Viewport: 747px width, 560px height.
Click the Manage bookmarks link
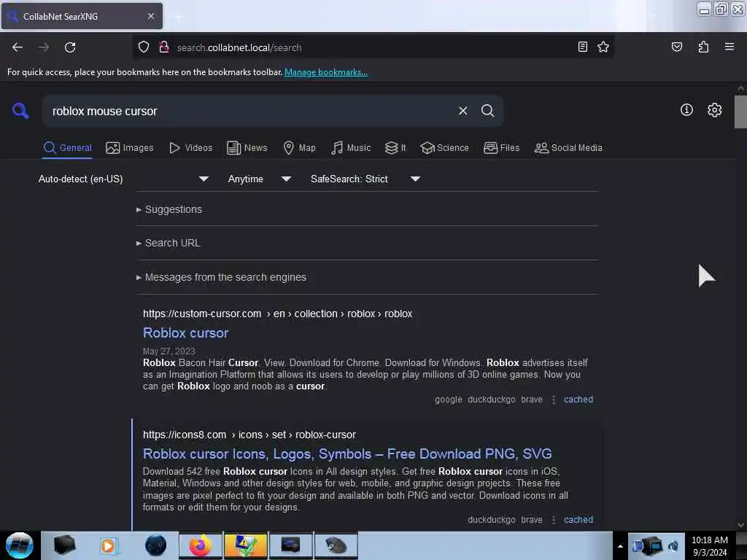click(326, 72)
